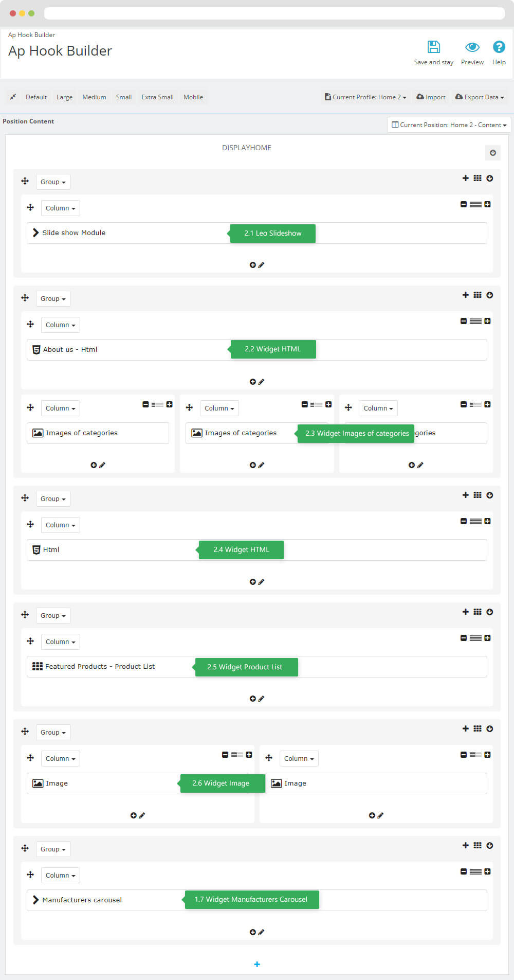Open Help question mark icon
Viewport: 514px width, 980px height.
[x=499, y=47]
